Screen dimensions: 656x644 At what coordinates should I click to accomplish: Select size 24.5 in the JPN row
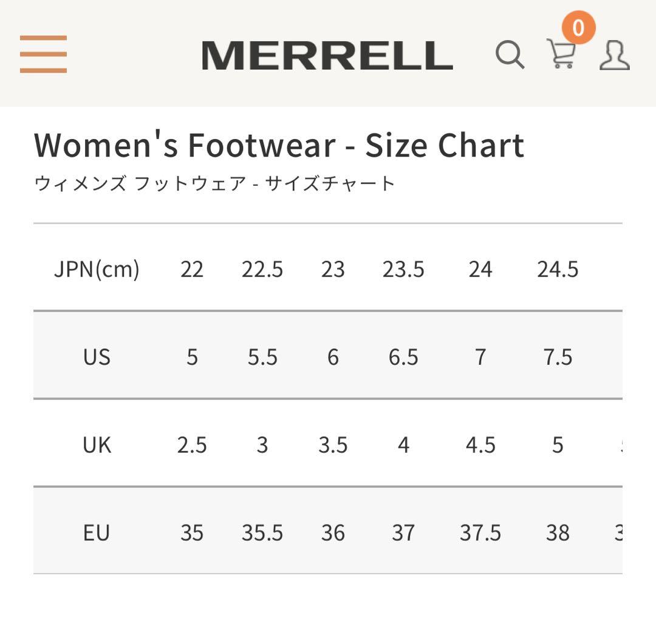tap(558, 269)
